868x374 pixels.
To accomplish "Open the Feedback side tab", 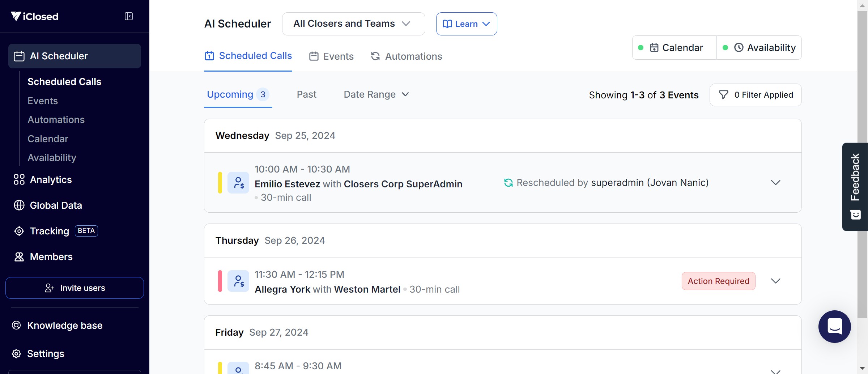I will (x=855, y=186).
